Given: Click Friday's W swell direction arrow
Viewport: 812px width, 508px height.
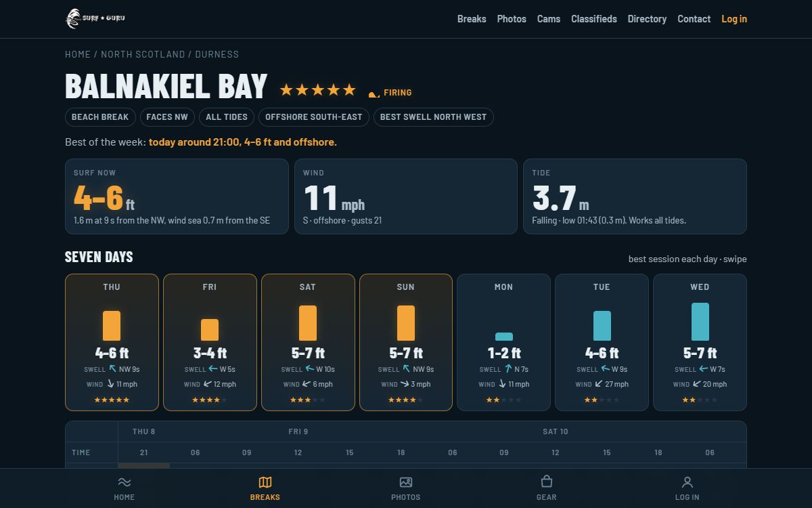Looking at the screenshot, I should click(x=212, y=369).
